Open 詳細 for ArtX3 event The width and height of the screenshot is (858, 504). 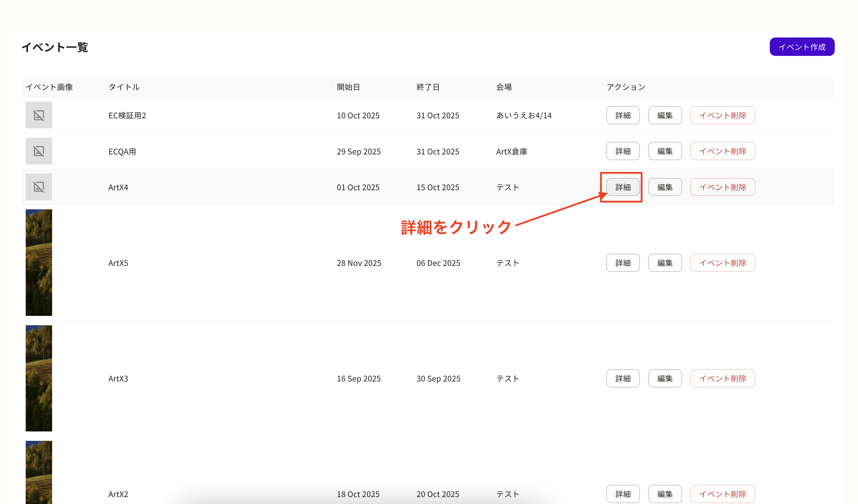point(622,379)
